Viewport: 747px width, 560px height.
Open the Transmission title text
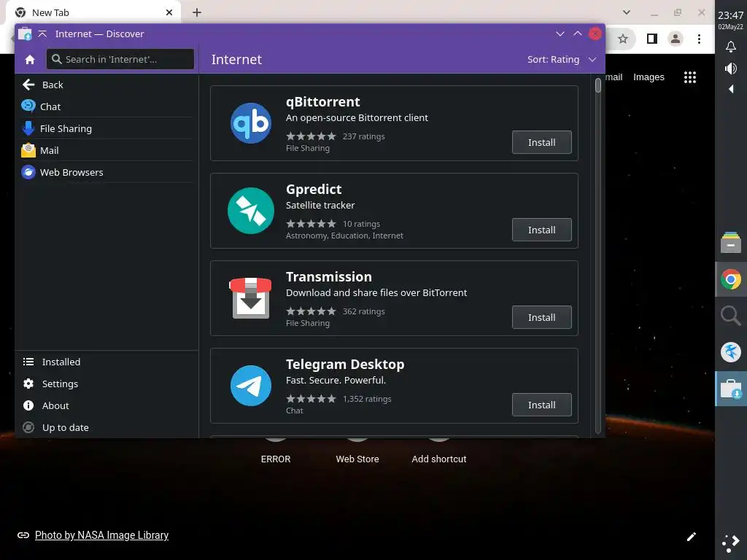pyautogui.click(x=329, y=276)
